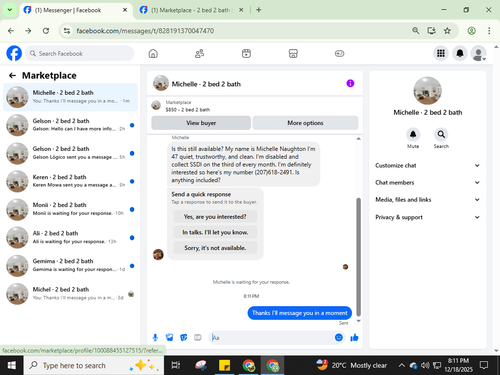The height and width of the screenshot is (375, 500).
Task: Open Marketplace storefront icon in top navigation
Action: coord(293,53)
